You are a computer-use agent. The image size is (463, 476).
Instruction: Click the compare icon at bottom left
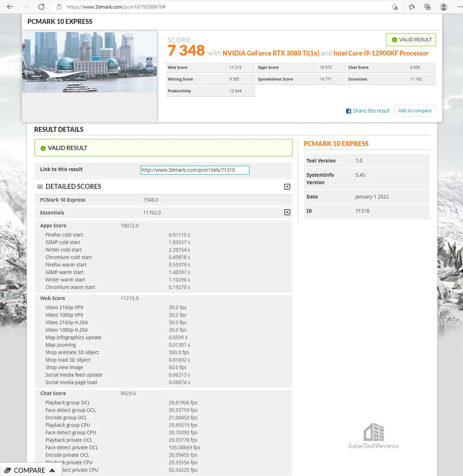(x=7, y=471)
